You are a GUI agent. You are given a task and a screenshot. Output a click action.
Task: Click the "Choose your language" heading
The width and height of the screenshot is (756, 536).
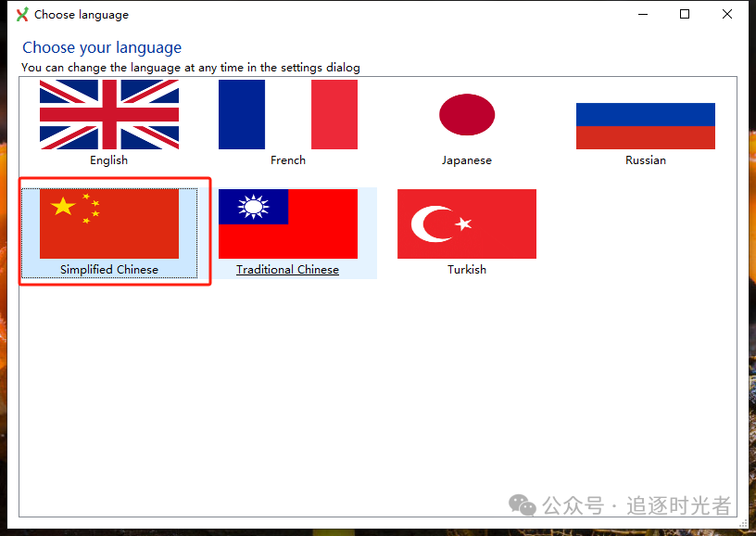point(102,47)
